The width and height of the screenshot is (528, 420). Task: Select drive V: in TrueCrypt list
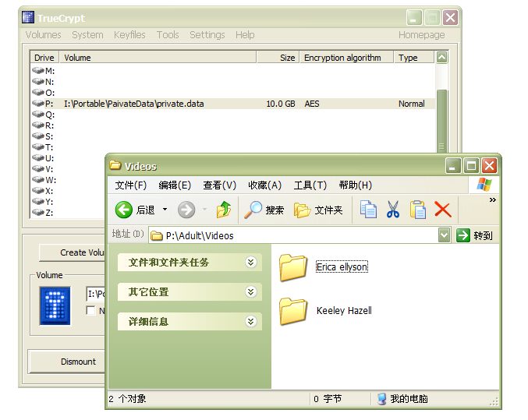pos(43,169)
